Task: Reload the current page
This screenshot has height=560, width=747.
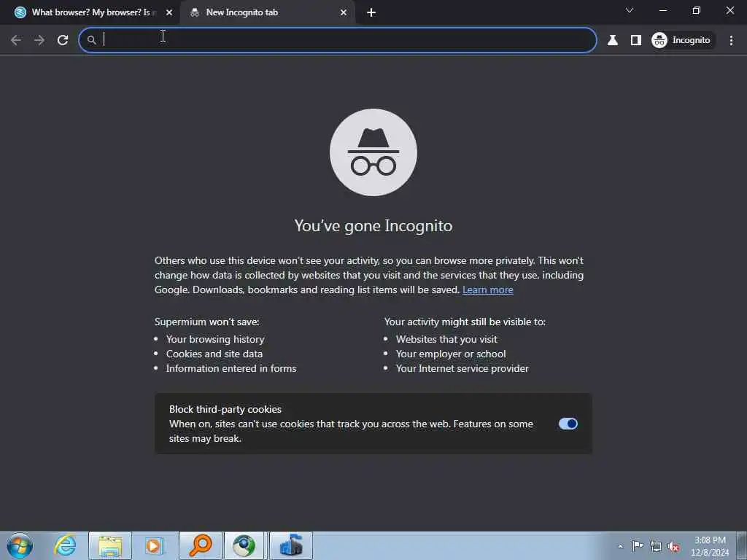Action: point(63,40)
